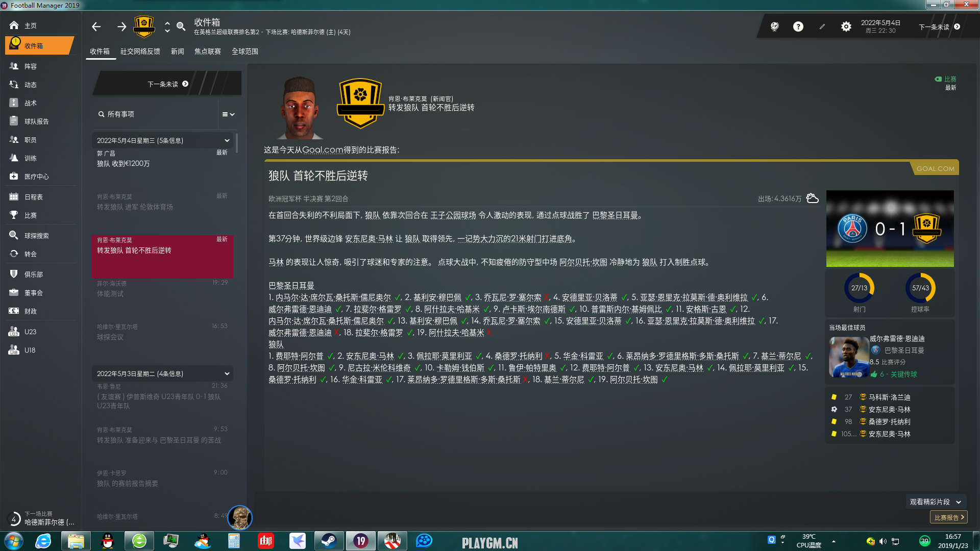This screenshot has height=551, width=980.
Task: Click the header up/down club switcher arrows
Action: pos(167,27)
